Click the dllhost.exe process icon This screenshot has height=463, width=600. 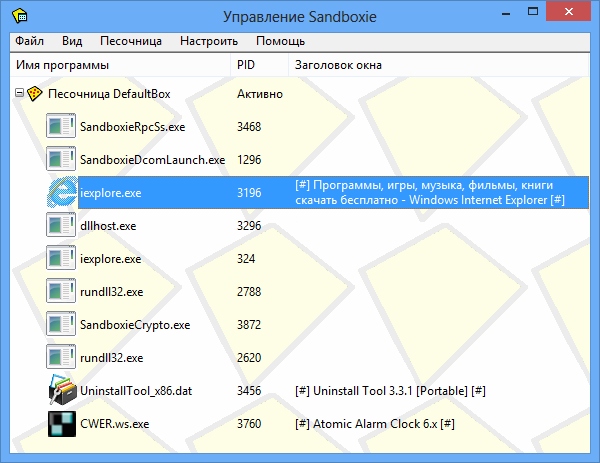61,226
